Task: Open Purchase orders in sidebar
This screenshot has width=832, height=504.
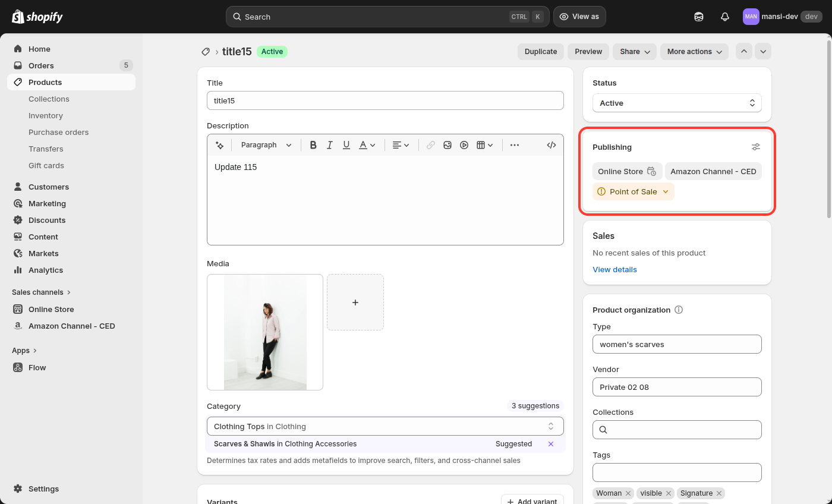Action: (58, 132)
